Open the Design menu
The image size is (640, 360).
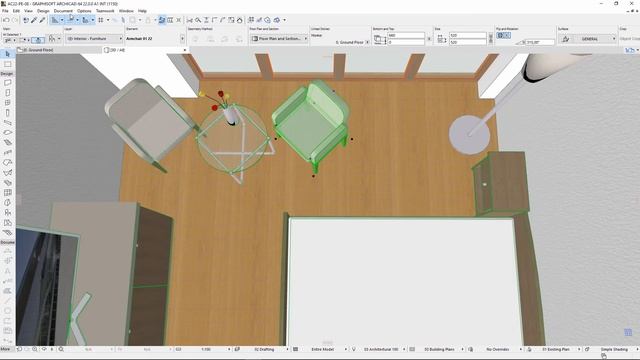(x=43, y=11)
